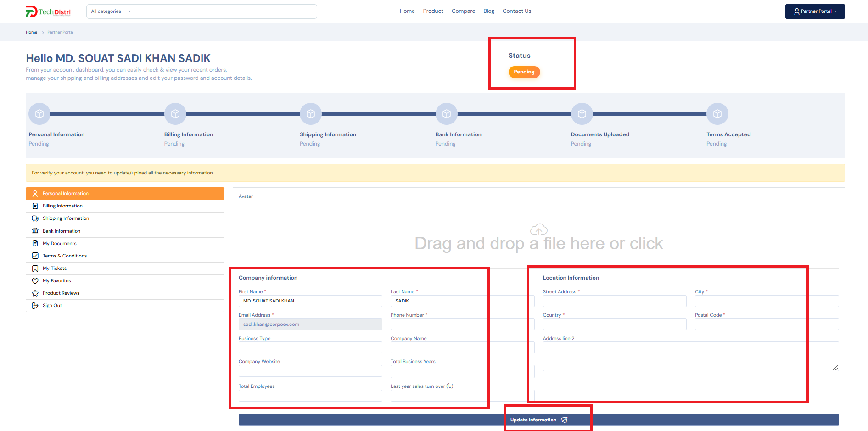
Task: Click the Phone Number input field
Action: (462, 325)
